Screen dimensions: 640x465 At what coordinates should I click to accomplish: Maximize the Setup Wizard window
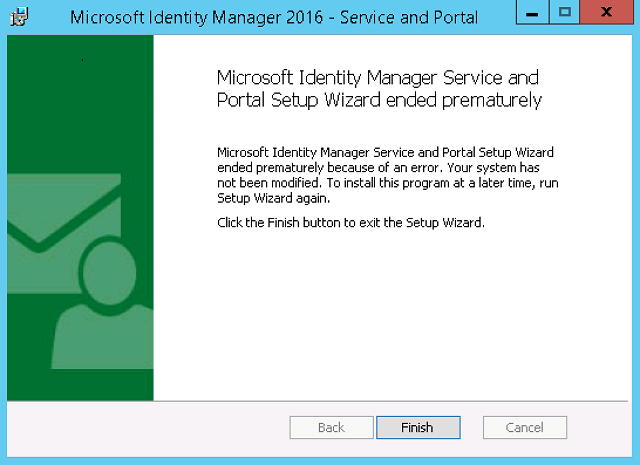tap(564, 12)
